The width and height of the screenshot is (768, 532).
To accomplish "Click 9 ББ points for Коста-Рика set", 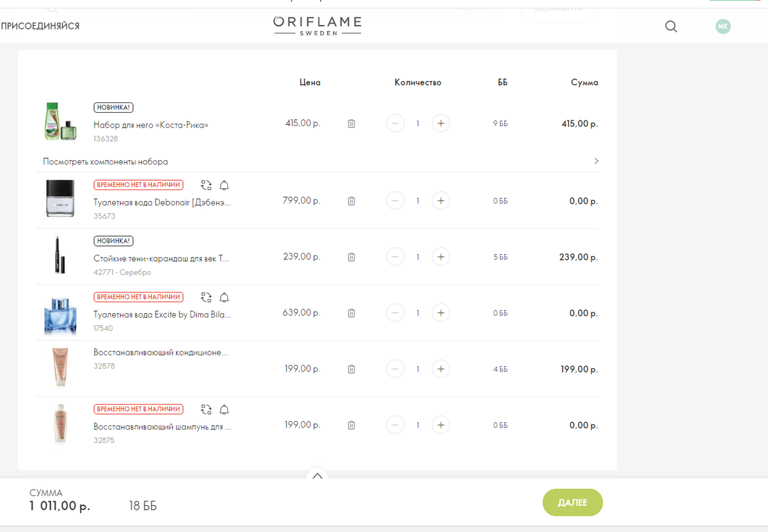I will pos(500,124).
